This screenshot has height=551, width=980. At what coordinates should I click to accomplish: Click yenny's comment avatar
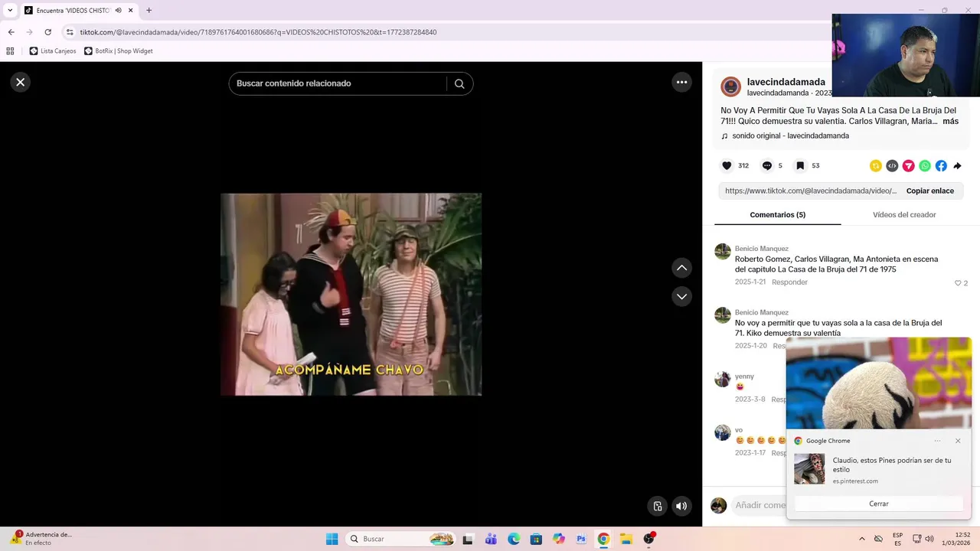pyautogui.click(x=723, y=379)
